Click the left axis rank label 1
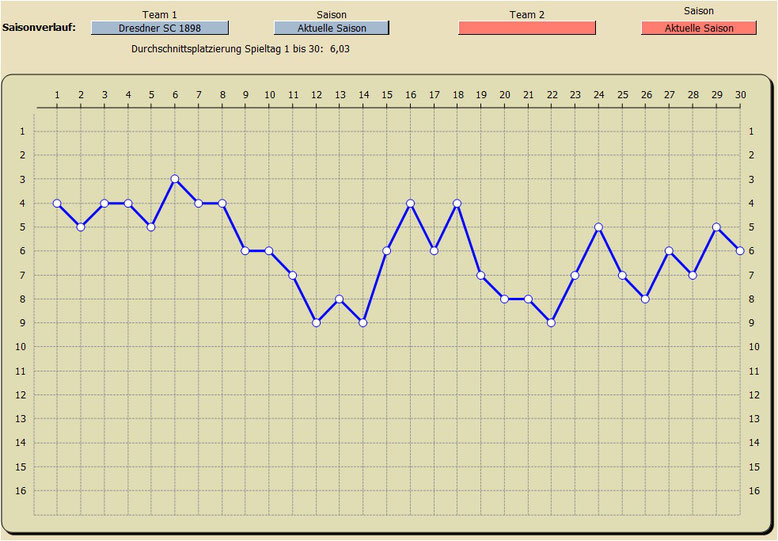The image size is (778, 541). [x=22, y=131]
